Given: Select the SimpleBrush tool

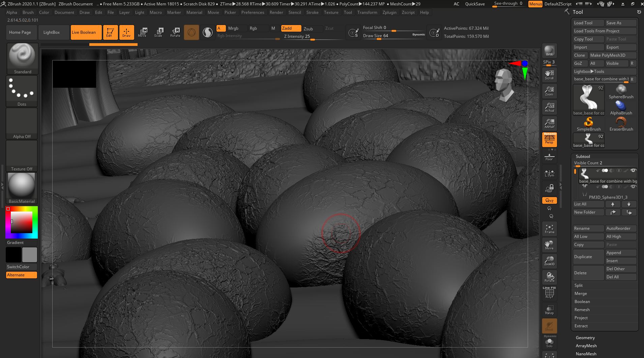Looking at the screenshot, I should pos(589,124).
